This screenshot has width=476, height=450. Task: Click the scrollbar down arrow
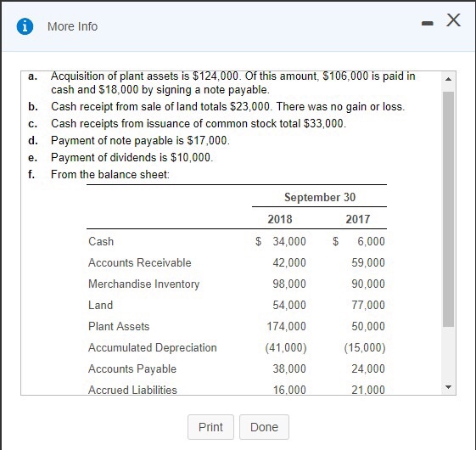(x=448, y=387)
